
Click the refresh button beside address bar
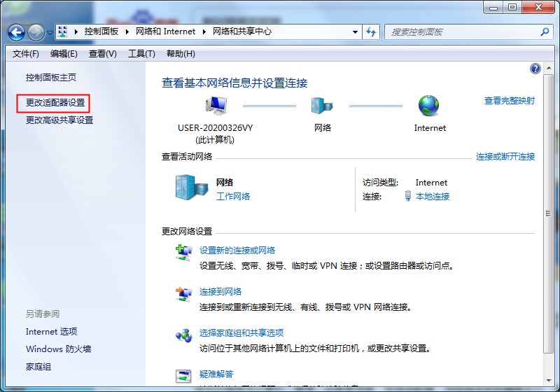click(371, 32)
